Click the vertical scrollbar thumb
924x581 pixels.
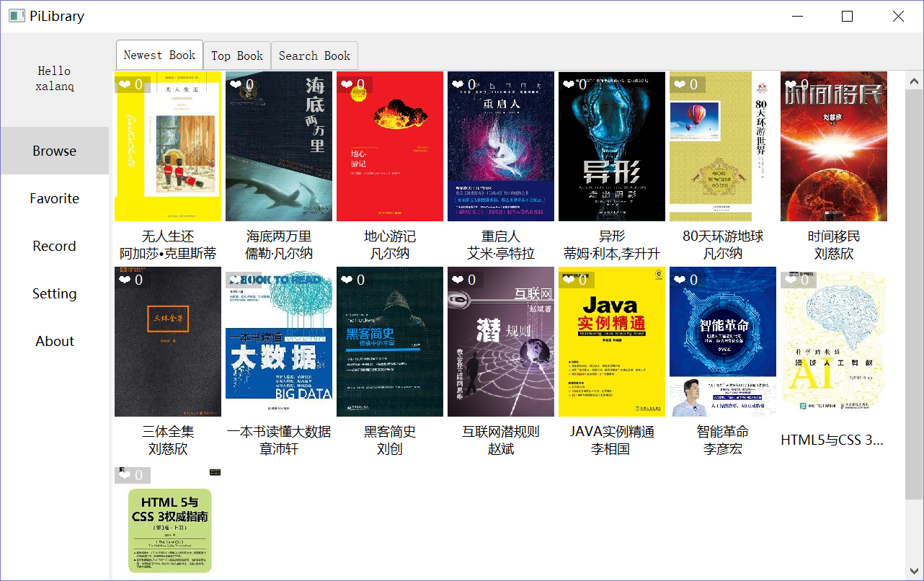coord(914,294)
